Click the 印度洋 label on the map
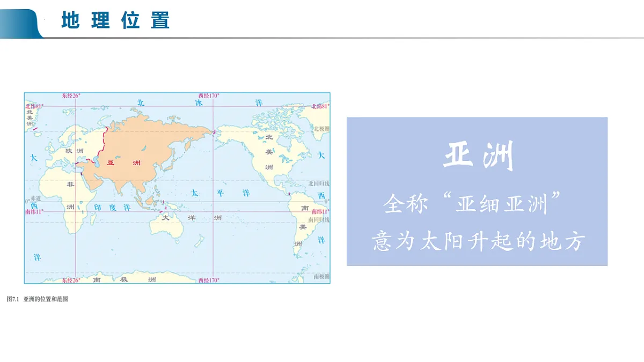Screen dimensions: 644x362 coord(113,206)
